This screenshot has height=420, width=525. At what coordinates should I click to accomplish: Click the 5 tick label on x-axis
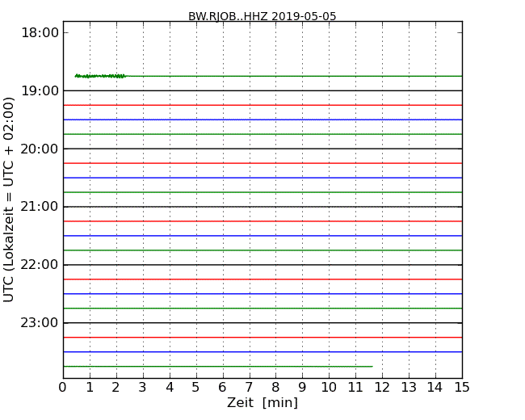[x=196, y=387]
